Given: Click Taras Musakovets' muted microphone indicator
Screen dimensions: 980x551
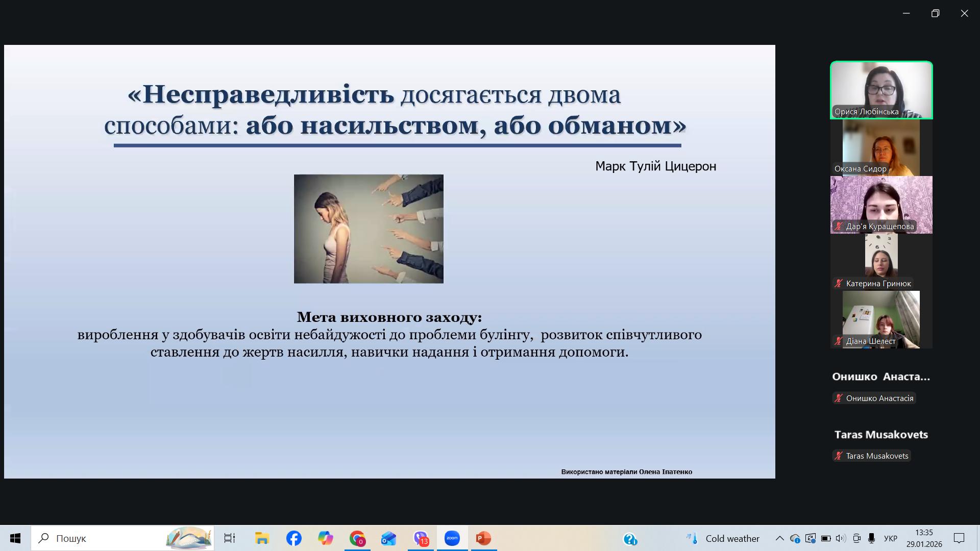Looking at the screenshot, I should pos(838,456).
